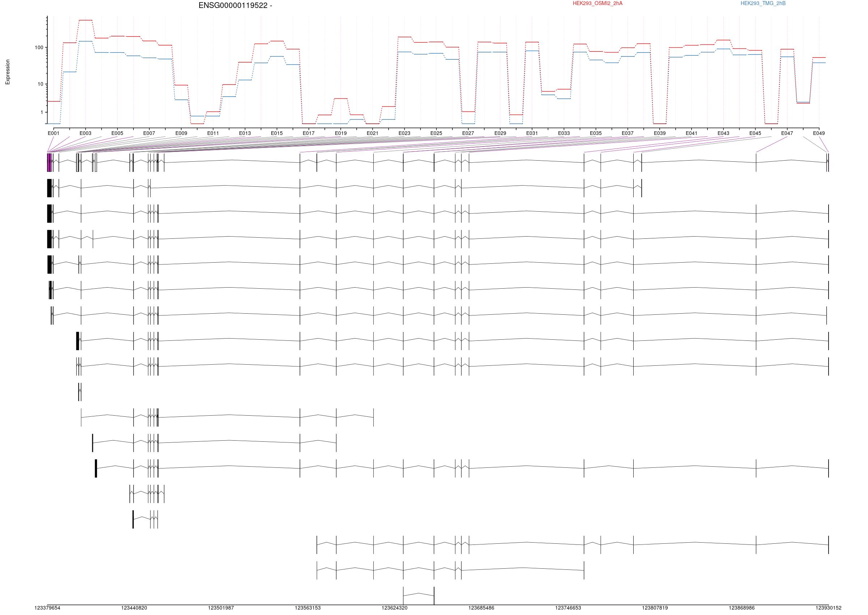Click exon label E049
This screenshot has width=868, height=615.
[819, 133]
